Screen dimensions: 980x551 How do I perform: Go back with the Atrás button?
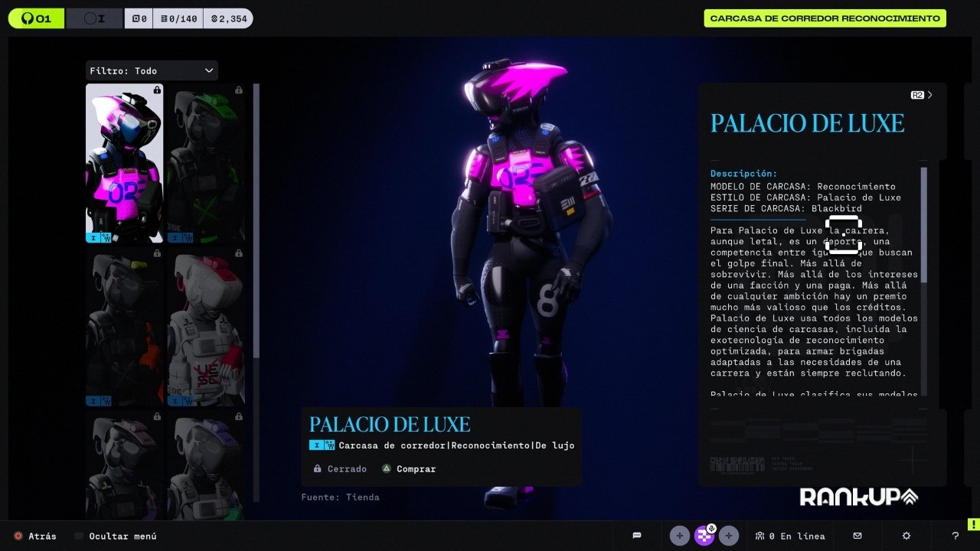point(35,536)
